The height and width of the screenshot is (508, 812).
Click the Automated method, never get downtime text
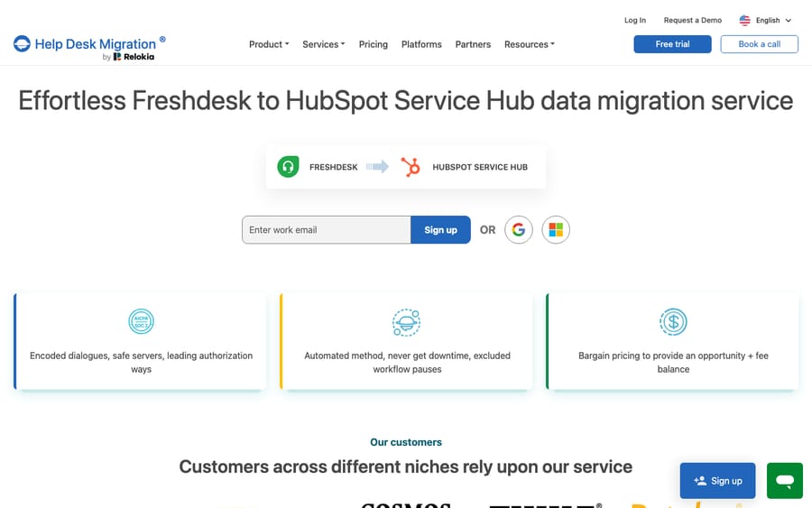pyautogui.click(x=407, y=362)
